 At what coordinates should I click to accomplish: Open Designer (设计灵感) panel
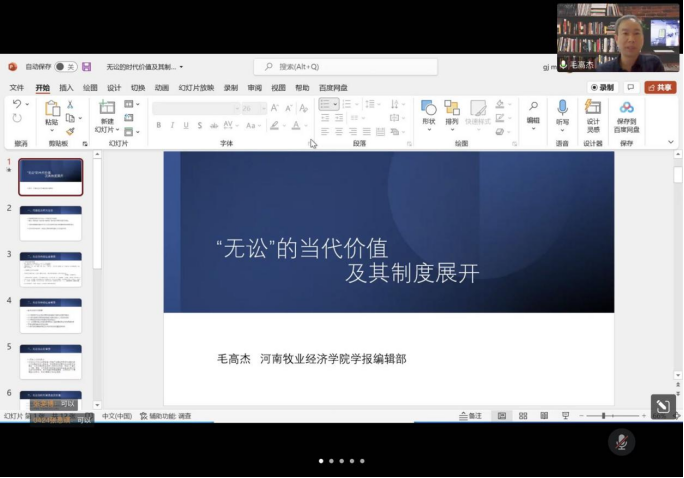tap(593, 114)
